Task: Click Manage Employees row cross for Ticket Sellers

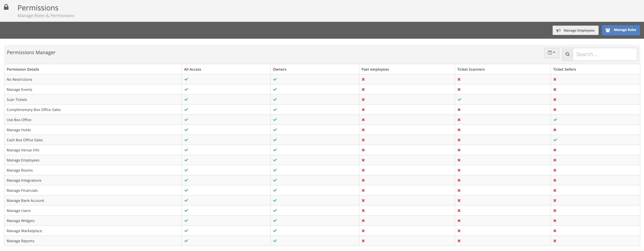Action: (x=555, y=160)
